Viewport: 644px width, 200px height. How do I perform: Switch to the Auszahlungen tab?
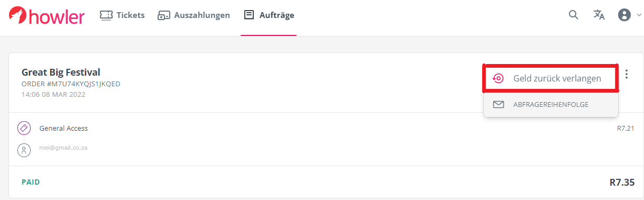(194, 15)
